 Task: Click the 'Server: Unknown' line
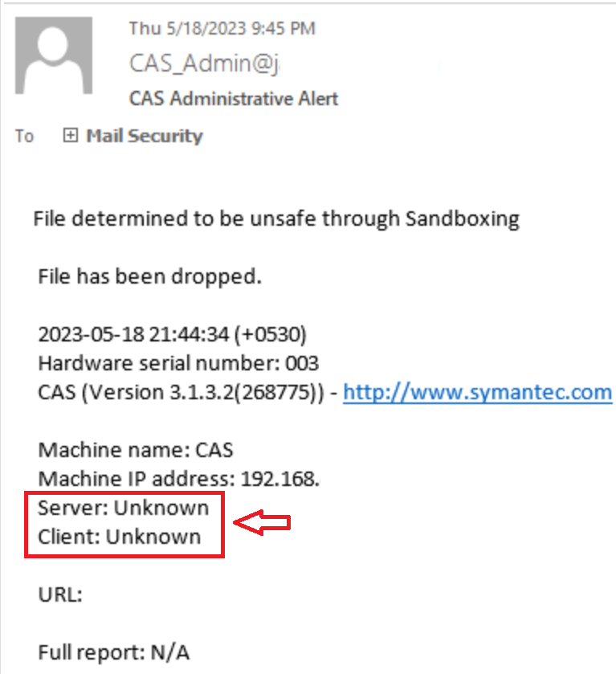[124, 508]
